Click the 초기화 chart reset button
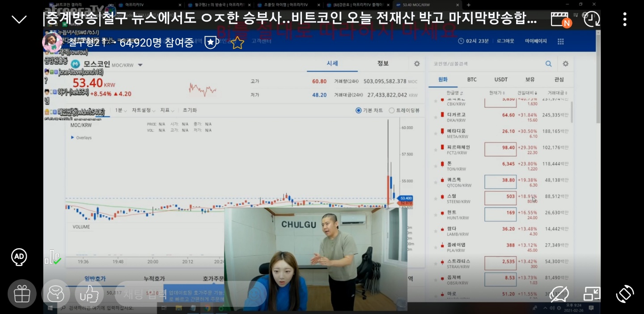 (x=190, y=110)
